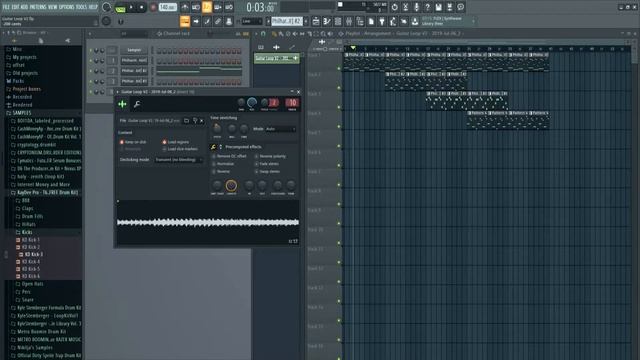Enable Remove DC offset effect
Image resolution: width=640 pixels, height=360 pixels.
[229, 156]
